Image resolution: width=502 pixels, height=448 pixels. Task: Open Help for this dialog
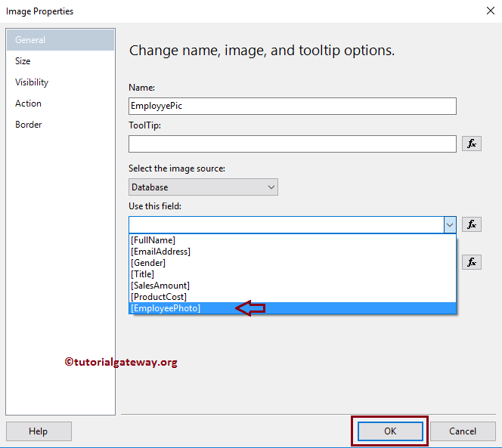point(39,431)
